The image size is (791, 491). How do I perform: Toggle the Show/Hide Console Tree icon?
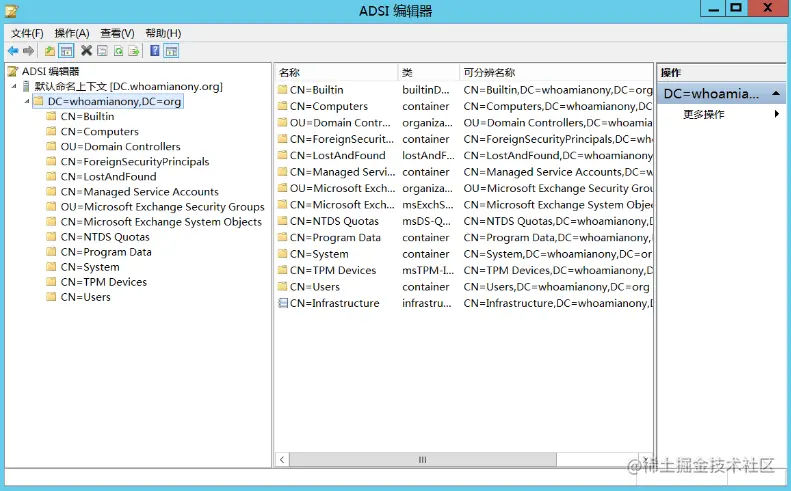pyautogui.click(x=66, y=50)
